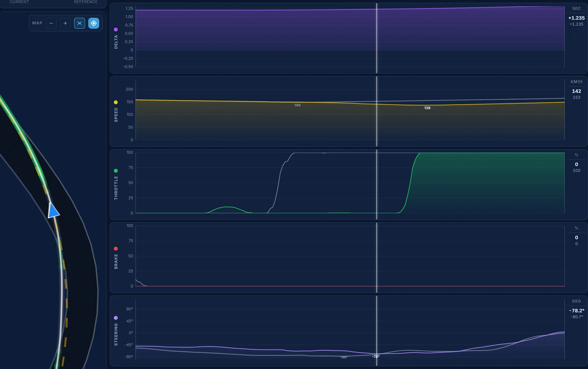Viewport: 588px width, 369px height.
Task: Click cursor line in Brake chart
Action: (x=377, y=257)
